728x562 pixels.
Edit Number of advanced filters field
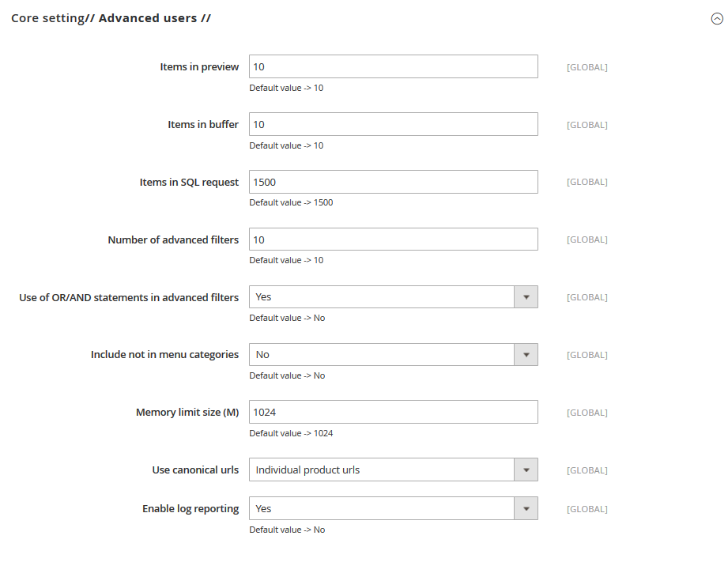coord(394,240)
